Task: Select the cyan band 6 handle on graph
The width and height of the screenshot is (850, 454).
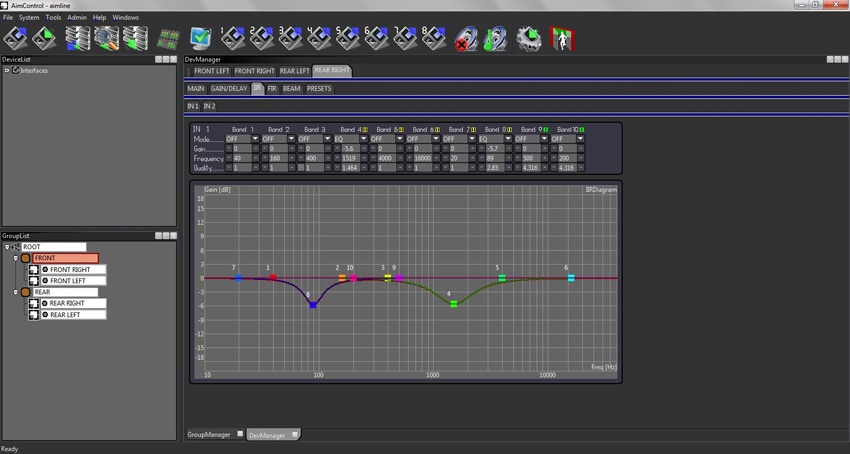Action: coord(571,278)
